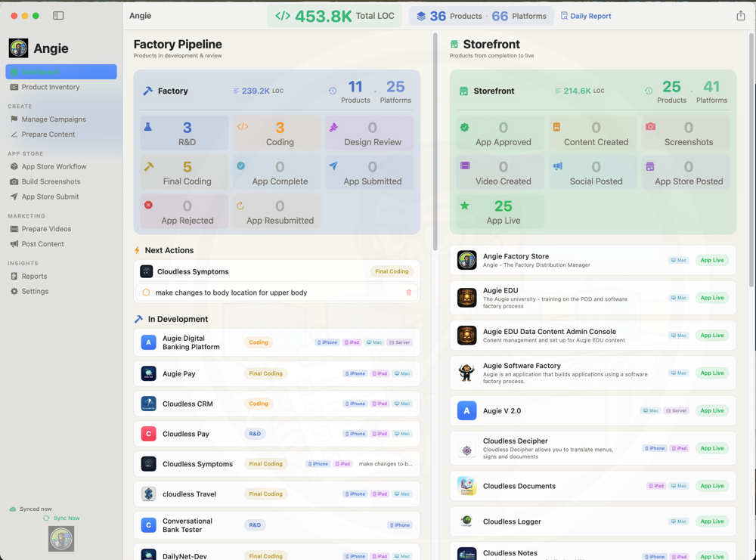Image resolution: width=756 pixels, height=560 pixels.
Task: Click the Final Coding badge on Cloudless Symptoms next action
Action: pos(392,271)
